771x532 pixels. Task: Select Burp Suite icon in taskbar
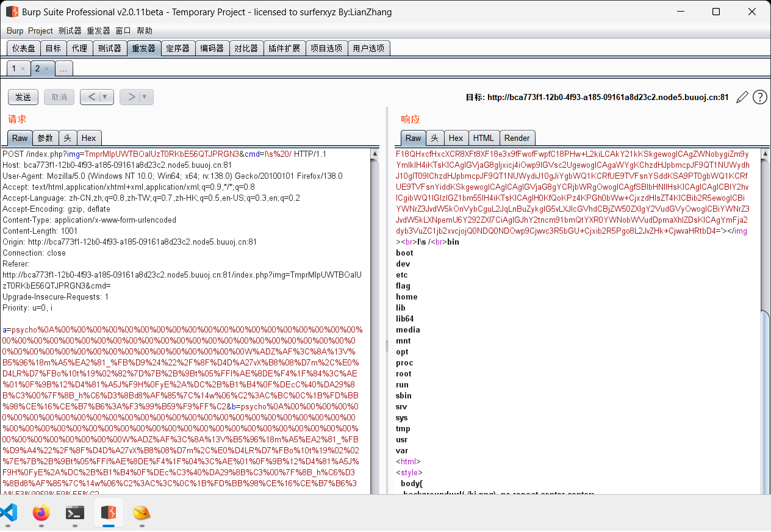tap(109, 512)
